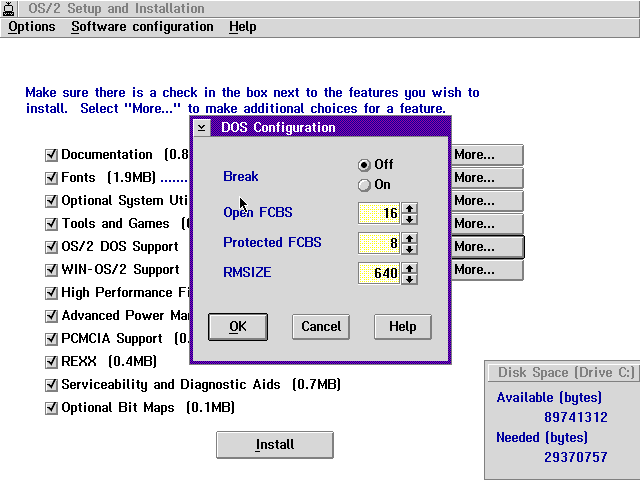Click the Open FCBS label

pos(258,213)
